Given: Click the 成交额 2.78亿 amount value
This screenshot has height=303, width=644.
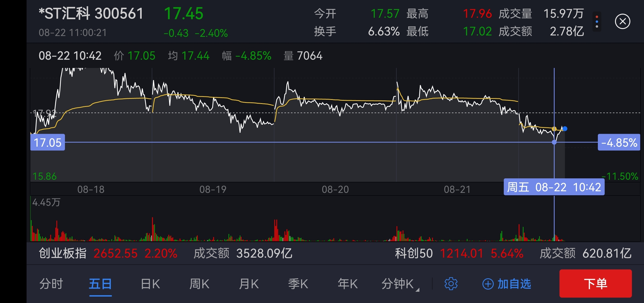Looking at the screenshot, I should point(567,31).
